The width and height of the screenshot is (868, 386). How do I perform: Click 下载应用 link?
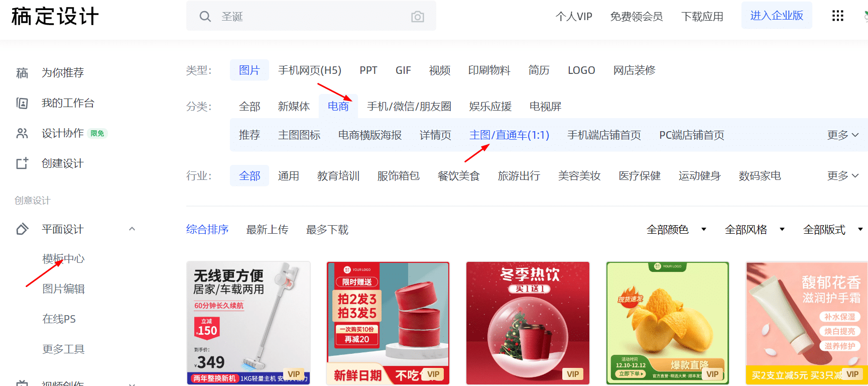click(x=702, y=17)
